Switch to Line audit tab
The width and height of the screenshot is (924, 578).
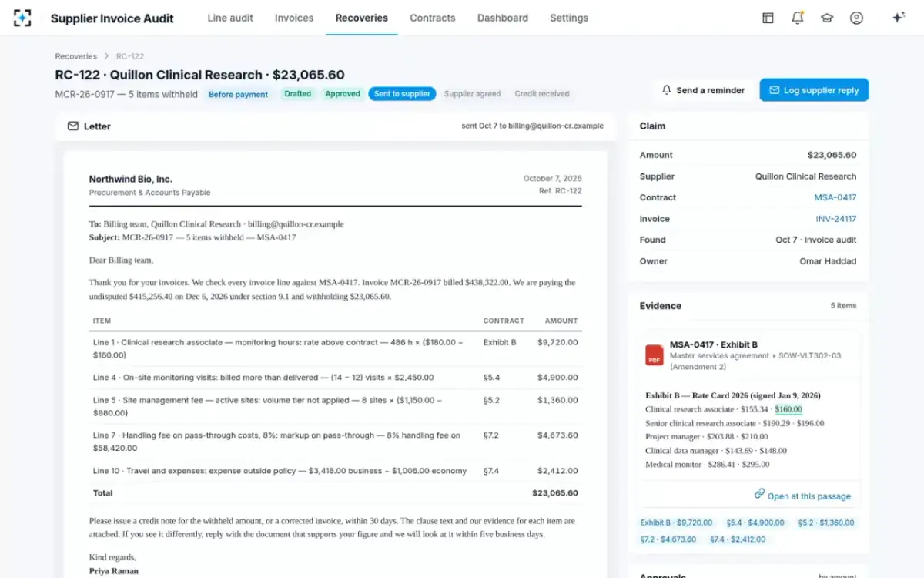click(x=230, y=18)
